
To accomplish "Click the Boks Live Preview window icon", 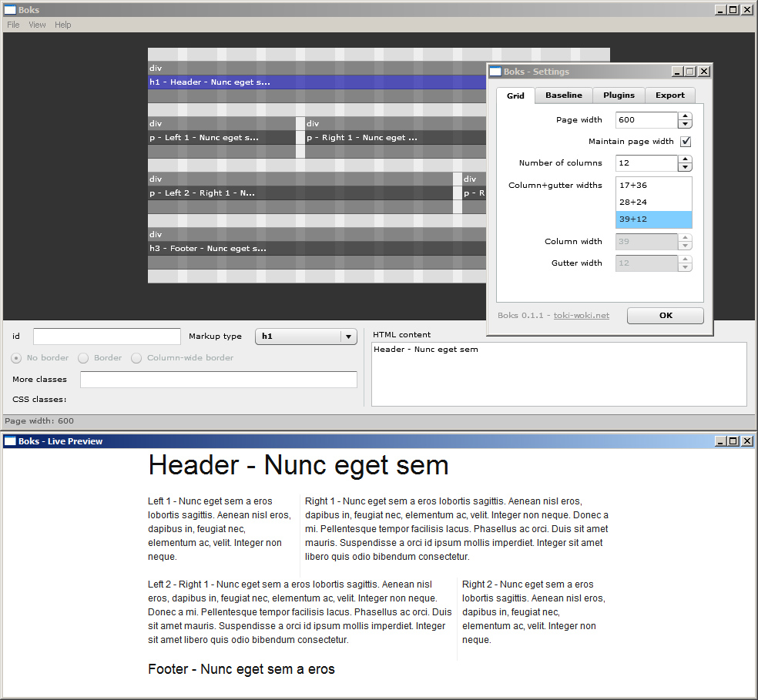I will point(10,441).
